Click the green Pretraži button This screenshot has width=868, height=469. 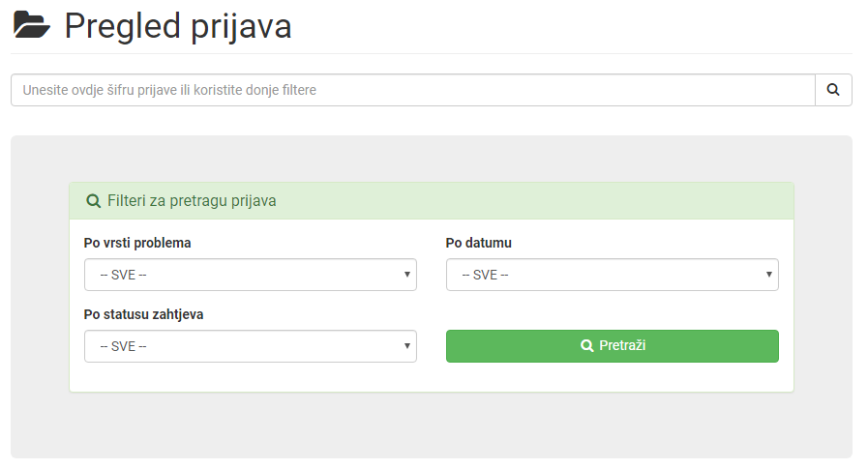pyautogui.click(x=613, y=346)
